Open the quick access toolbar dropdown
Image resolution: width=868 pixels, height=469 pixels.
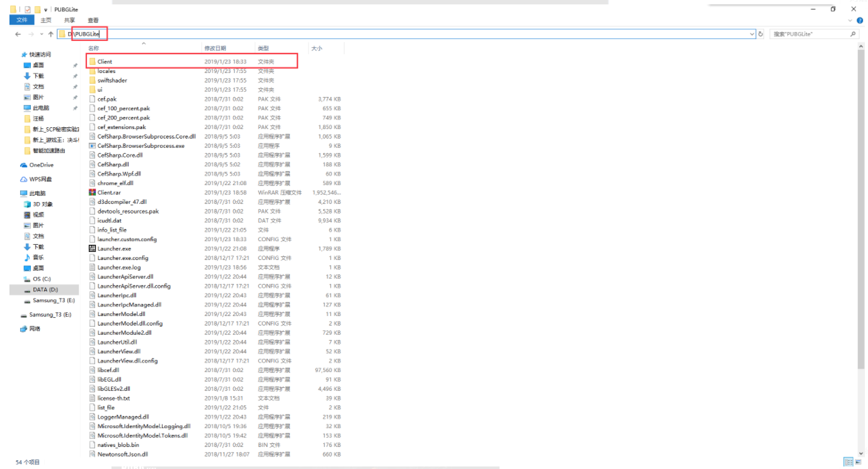tap(46, 9)
